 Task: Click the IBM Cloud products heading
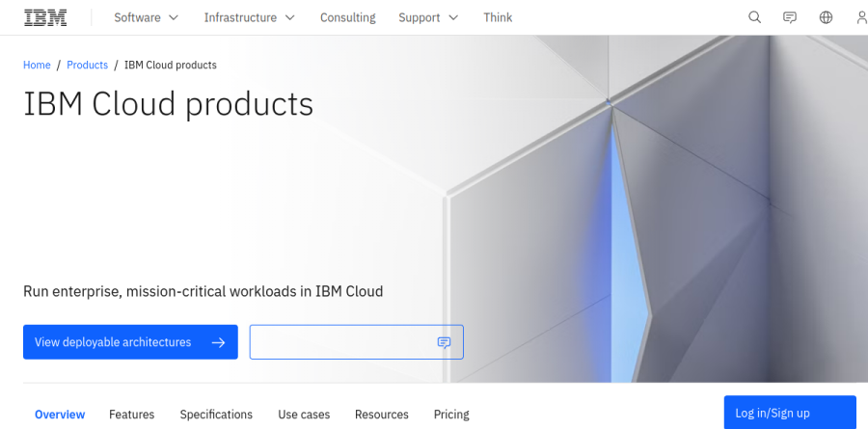point(168,104)
